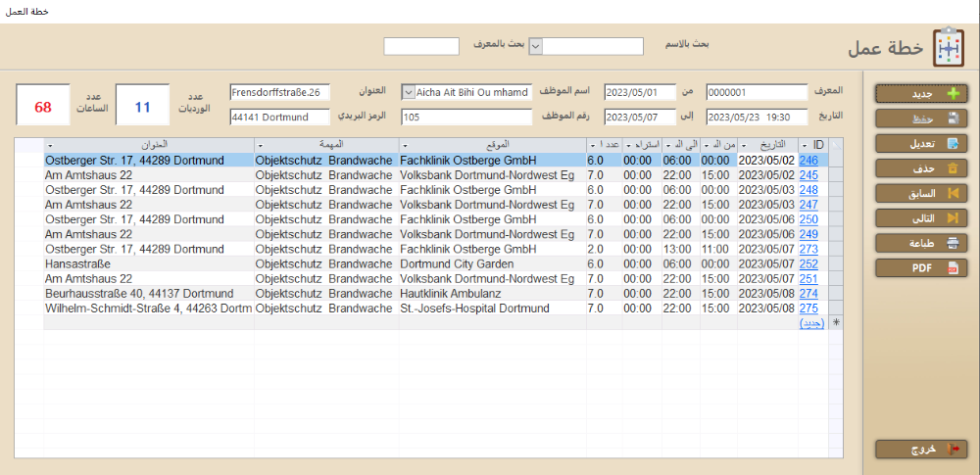Open record ID 246 link

[808, 160]
